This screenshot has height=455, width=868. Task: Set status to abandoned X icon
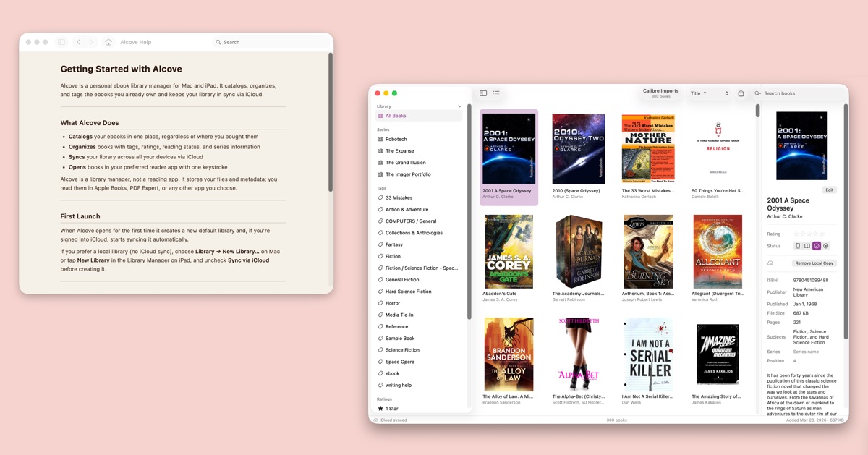826,246
